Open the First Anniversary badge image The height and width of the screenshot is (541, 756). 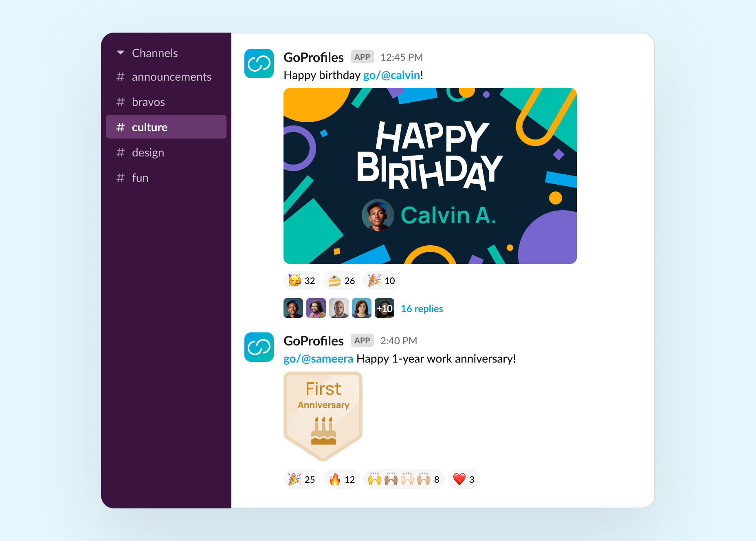click(x=323, y=416)
